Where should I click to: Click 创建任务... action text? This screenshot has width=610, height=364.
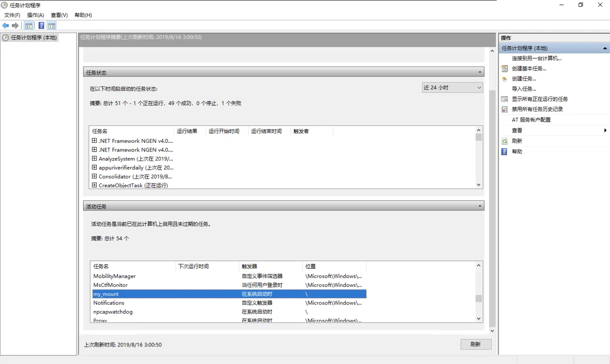524,79
